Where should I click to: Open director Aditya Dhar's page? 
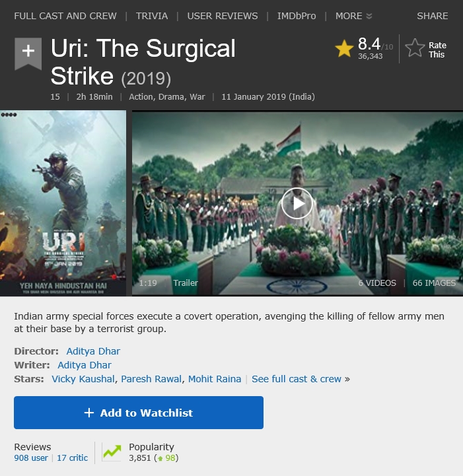click(x=93, y=351)
